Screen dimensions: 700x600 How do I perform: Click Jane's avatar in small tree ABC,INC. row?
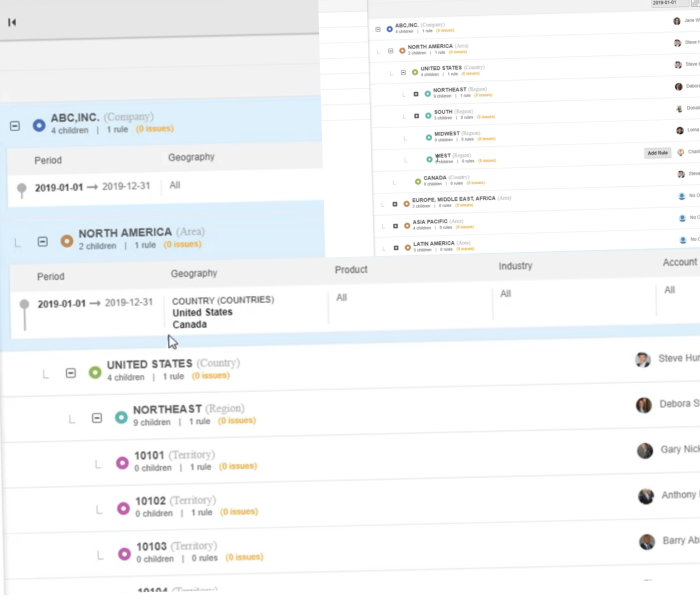coord(676,21)
